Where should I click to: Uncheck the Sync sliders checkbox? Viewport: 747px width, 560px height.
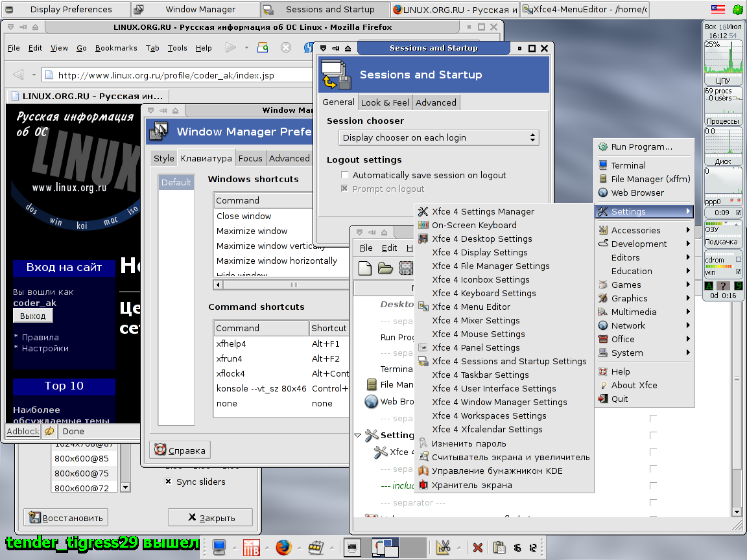(168, 482)
